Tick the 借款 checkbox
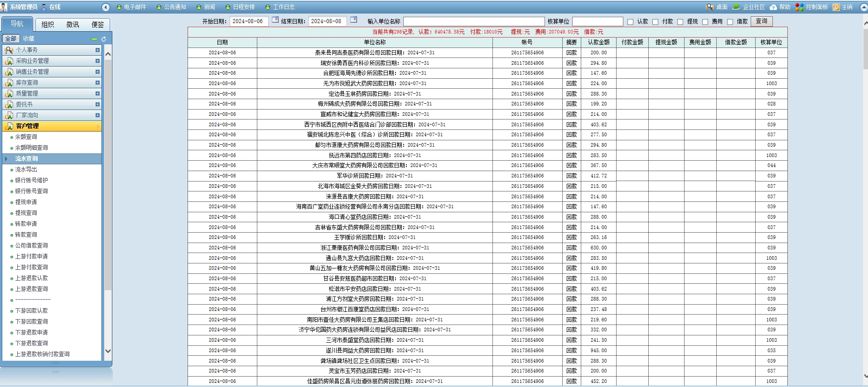 [730, 22]
